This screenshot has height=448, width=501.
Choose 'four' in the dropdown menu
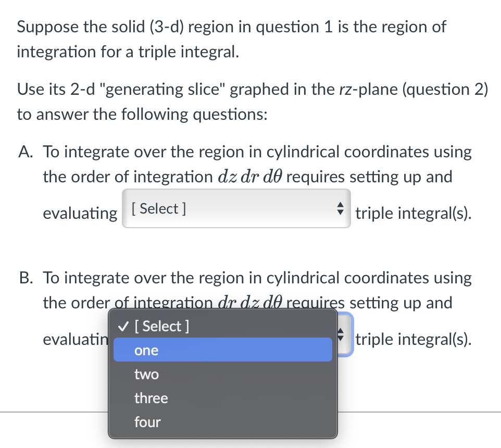pos(147,422)
